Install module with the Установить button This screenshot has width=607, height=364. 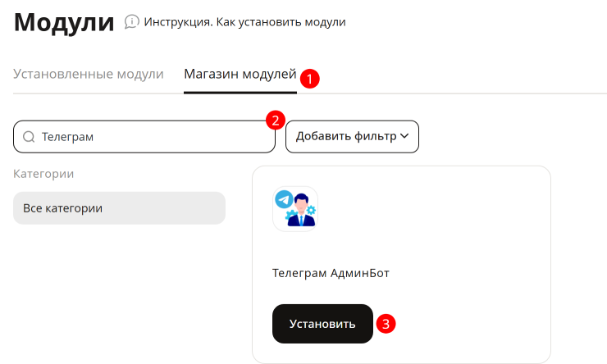(322, 324)
